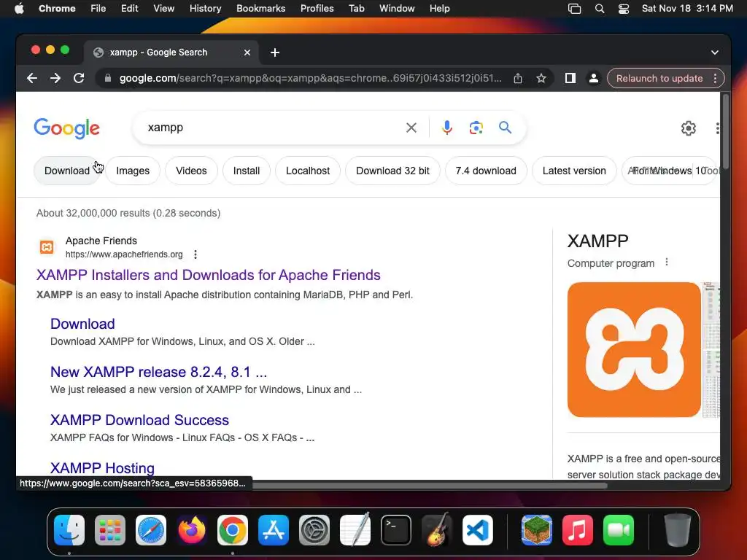The width and height of the screenshot is (747, 560).
Task: Reload the page with the refresh icon
Action: coord(79,78)
